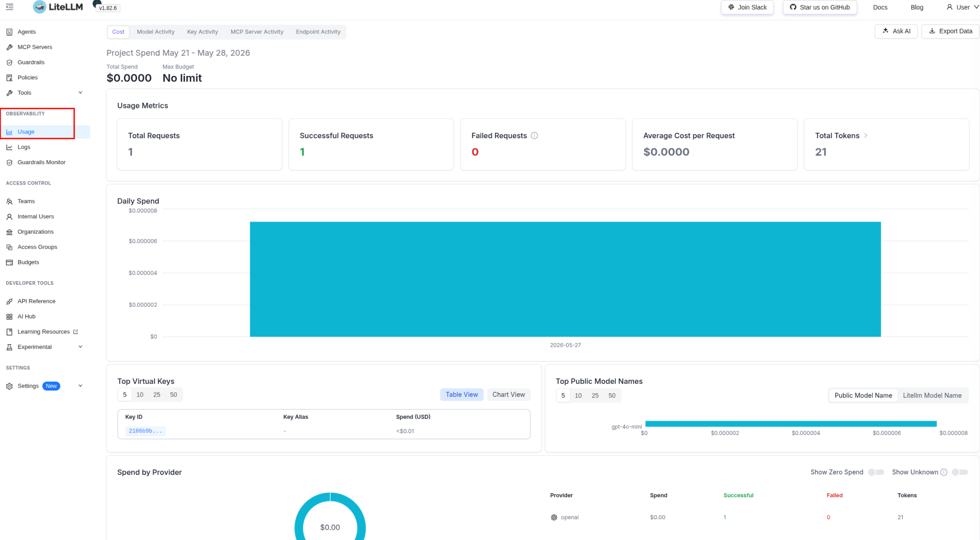
Task: Open the Guardrails shield icon item
Action: tap(9, 62)
